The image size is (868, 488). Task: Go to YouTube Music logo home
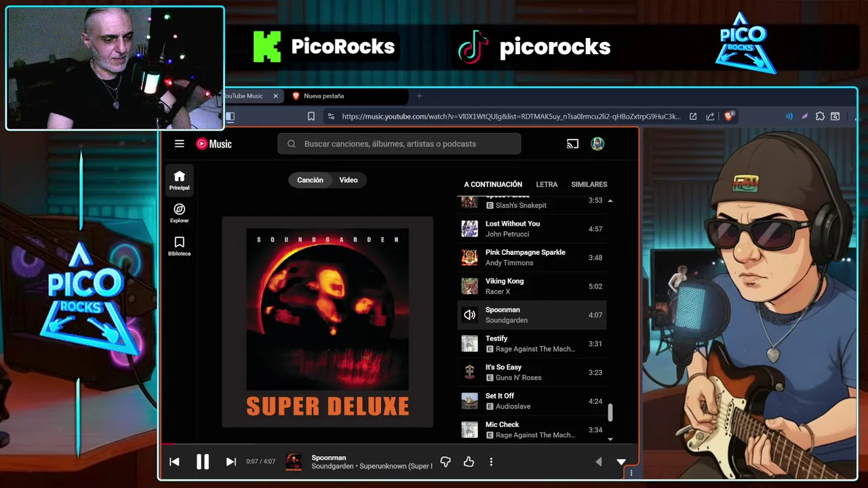[214, 144]
